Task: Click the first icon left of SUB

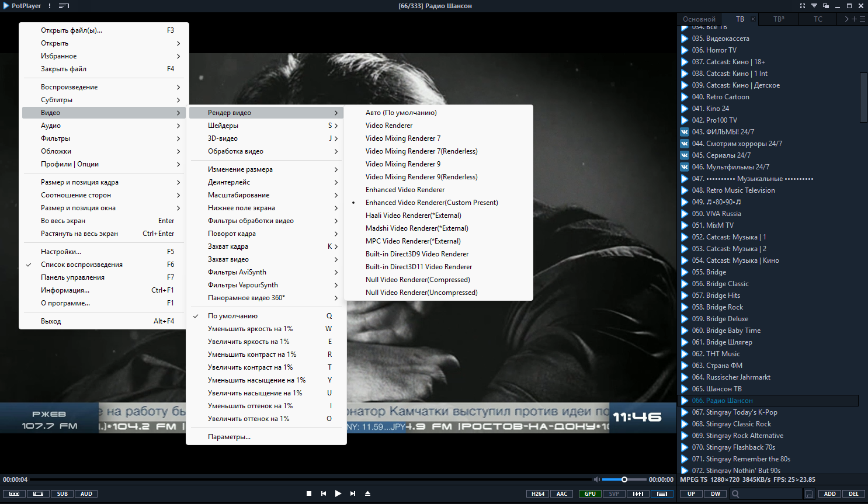Action: (x=14, y=494)
